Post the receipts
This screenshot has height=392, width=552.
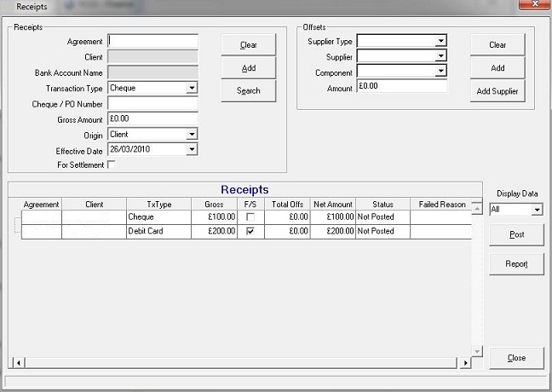(516, 234)
